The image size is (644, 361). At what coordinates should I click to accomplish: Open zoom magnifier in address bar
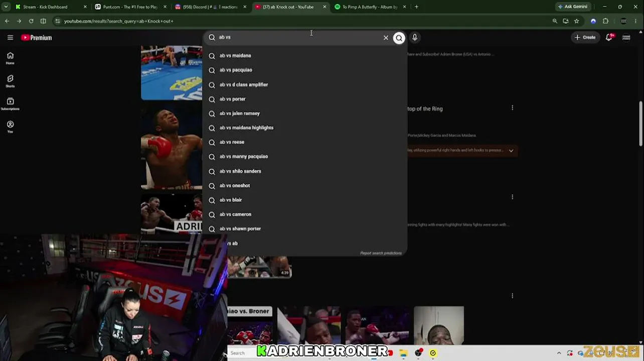coord(555,21)
